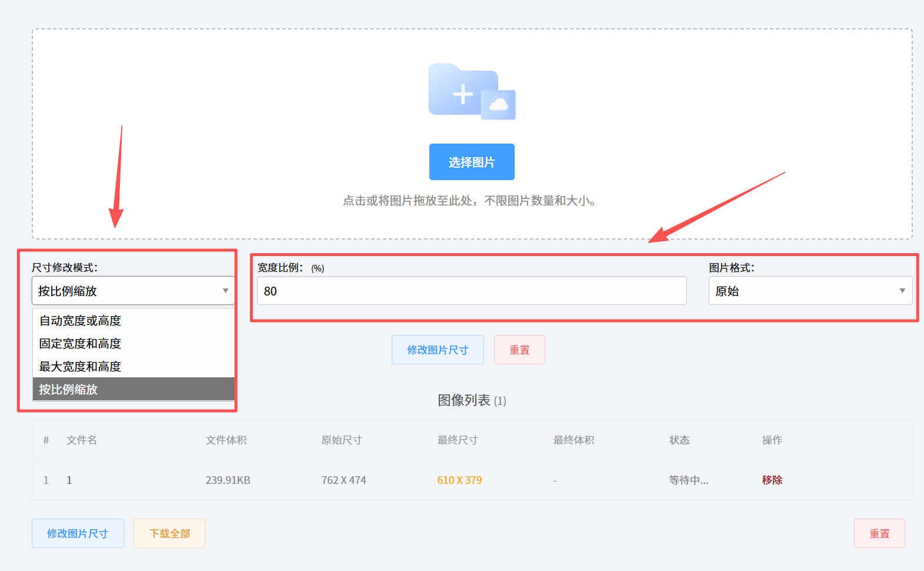
Task: Open the 图片格式 dropdown
Action: click(x=810, y=291)
